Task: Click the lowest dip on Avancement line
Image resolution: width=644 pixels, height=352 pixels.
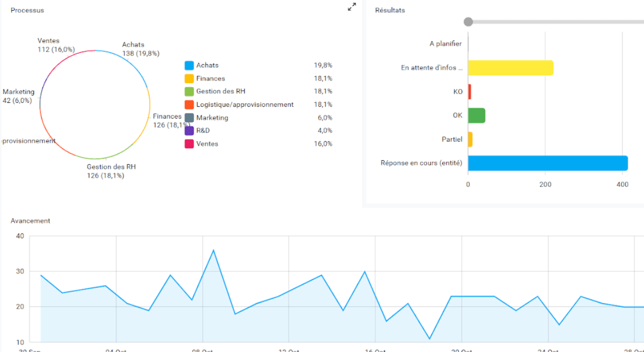Action: (x=429, y=338)
